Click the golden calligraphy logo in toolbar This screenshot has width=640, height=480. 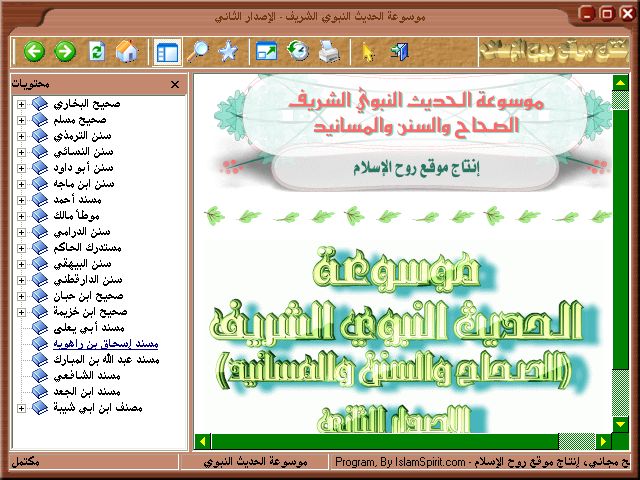coord(554,51)
